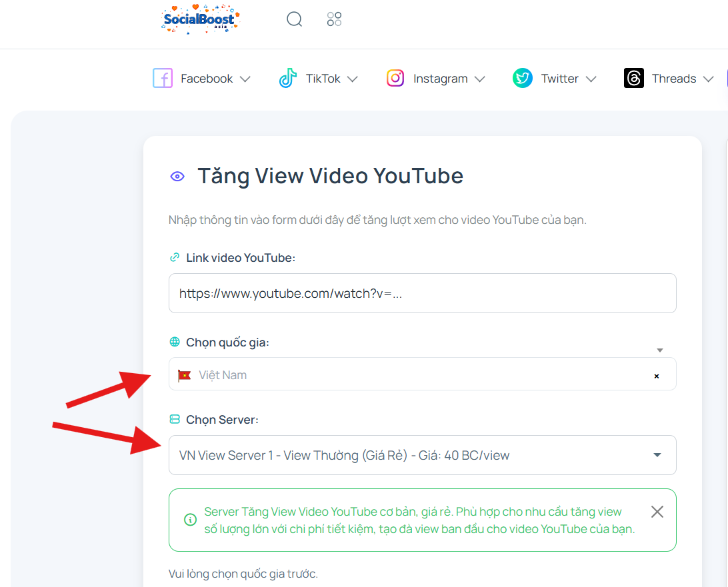
Task: Click the green notice text about Server Tăng View
Action: click(x=419, y=520)
